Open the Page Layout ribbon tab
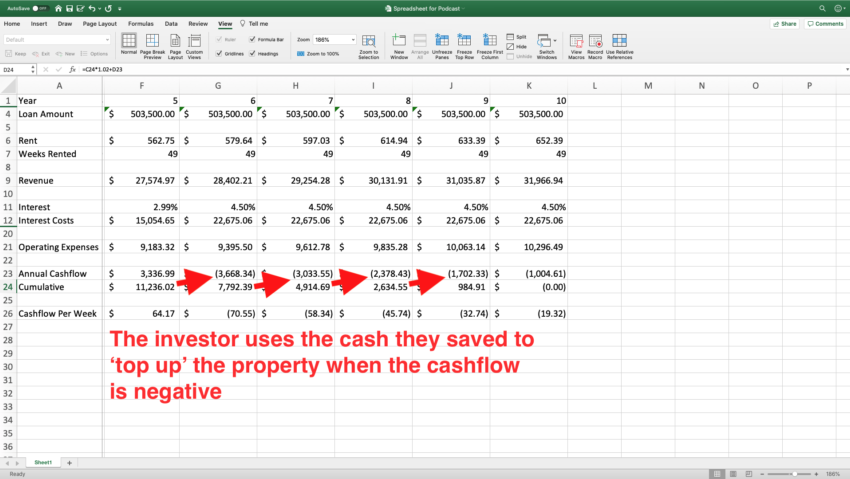Image resolution: width=850 pixels, height=479 pixels. 100,24
